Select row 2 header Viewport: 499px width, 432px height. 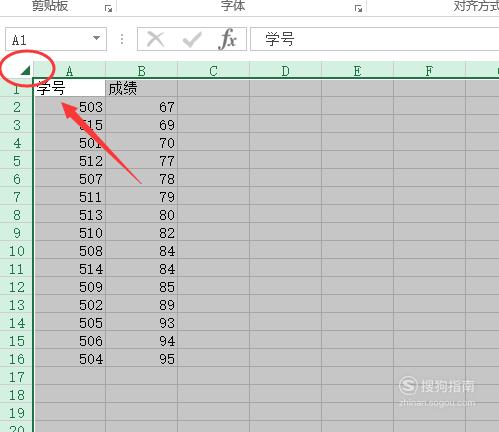16,107
